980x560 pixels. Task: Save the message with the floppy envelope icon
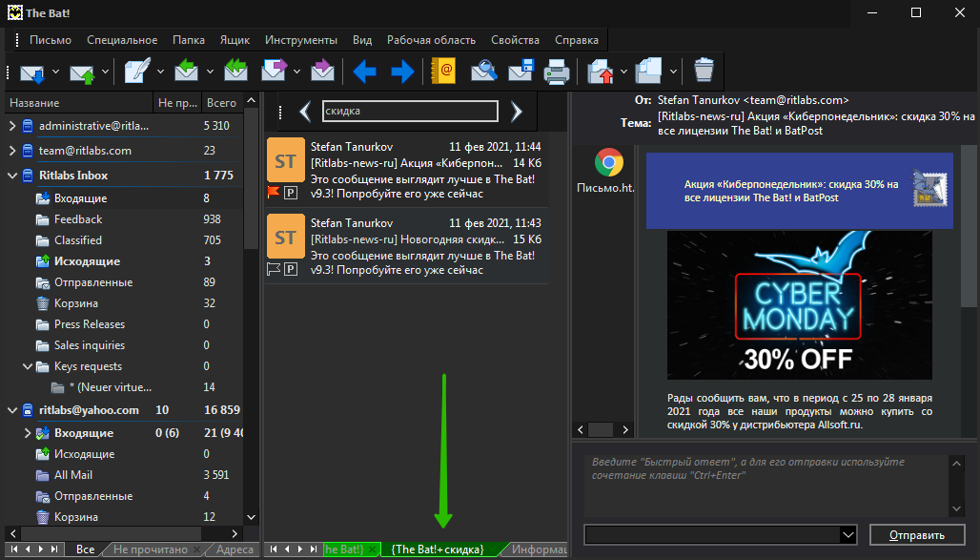coord(521,71)
